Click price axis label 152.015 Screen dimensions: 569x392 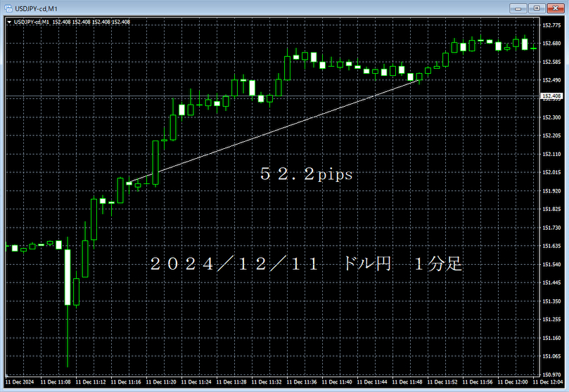[551, 172]
